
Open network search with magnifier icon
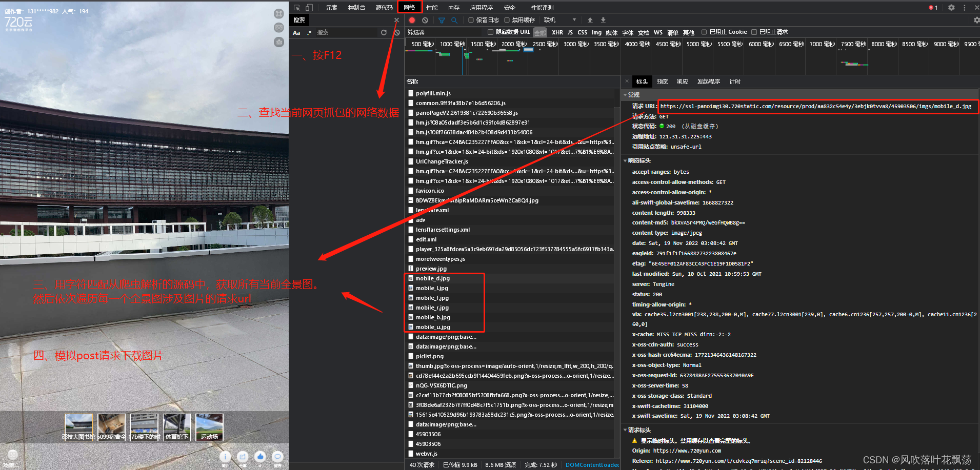tap(454, 20)
